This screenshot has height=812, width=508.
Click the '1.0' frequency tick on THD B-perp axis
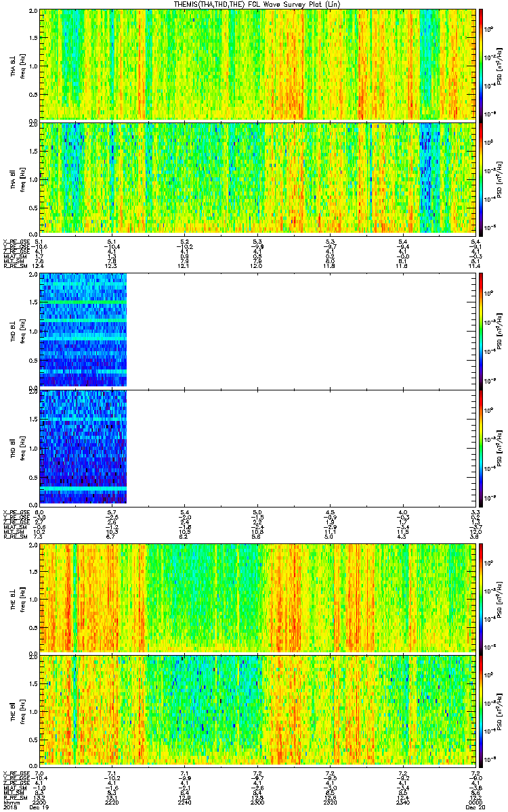(x=33, y=332)
